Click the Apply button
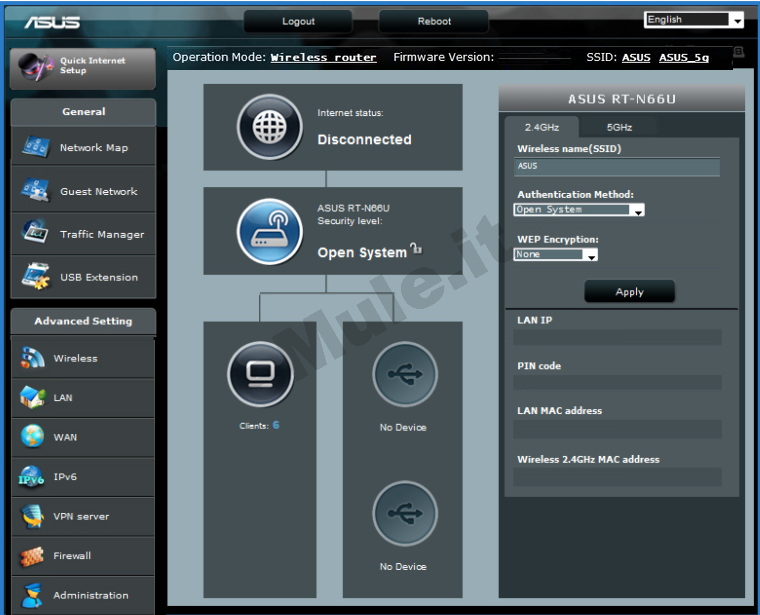The height and width of the screenshot is (615, 760). click(x=629, y=292)
